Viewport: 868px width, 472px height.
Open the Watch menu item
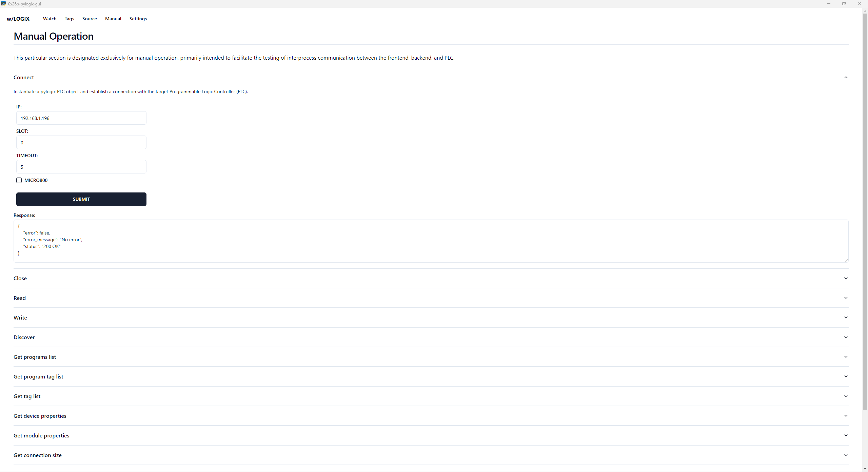coord(50,19)
